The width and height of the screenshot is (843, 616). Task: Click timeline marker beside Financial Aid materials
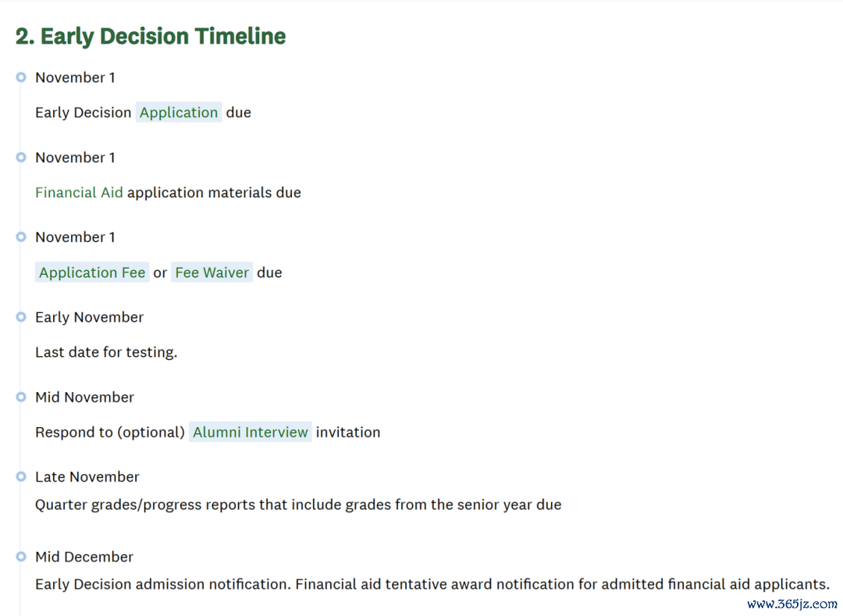(x=21, y=158)
